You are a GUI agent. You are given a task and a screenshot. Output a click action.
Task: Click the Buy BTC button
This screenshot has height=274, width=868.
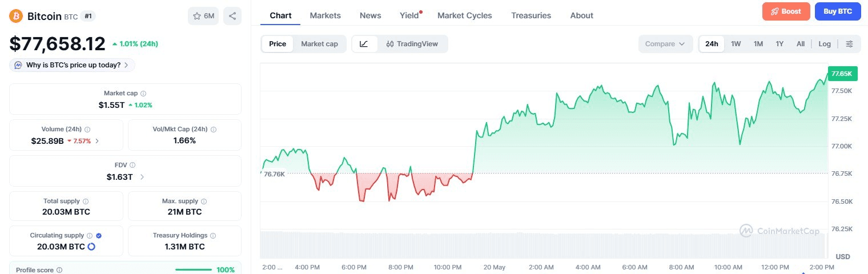pos(838,11)
